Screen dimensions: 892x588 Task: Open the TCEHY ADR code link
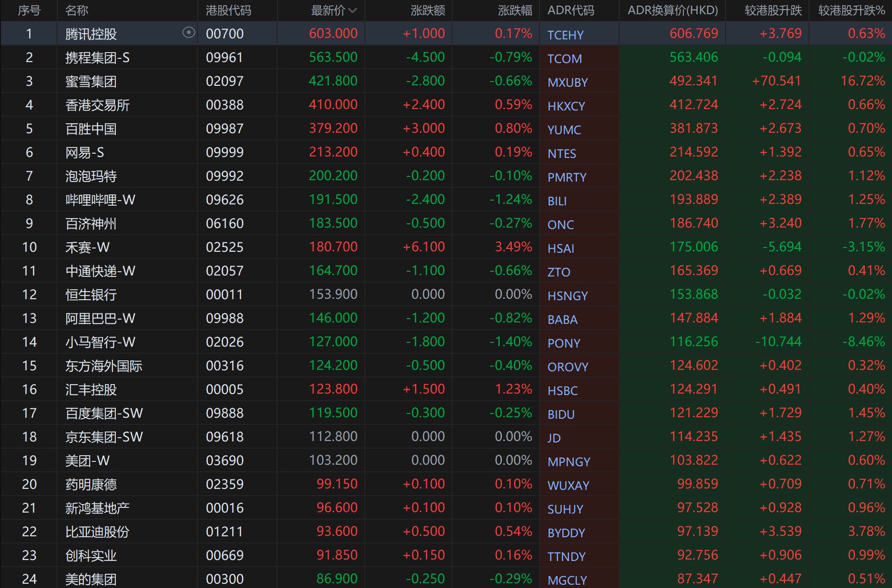(x=566, y=35)
